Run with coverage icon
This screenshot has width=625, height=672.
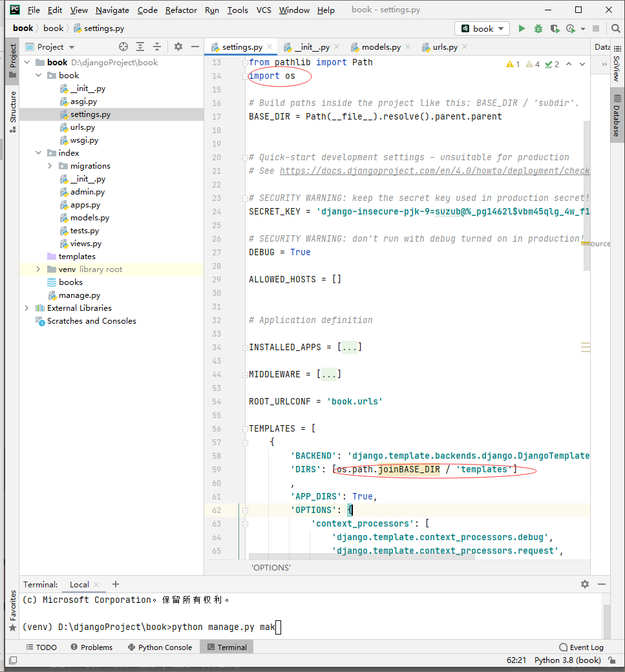(555, 28)
